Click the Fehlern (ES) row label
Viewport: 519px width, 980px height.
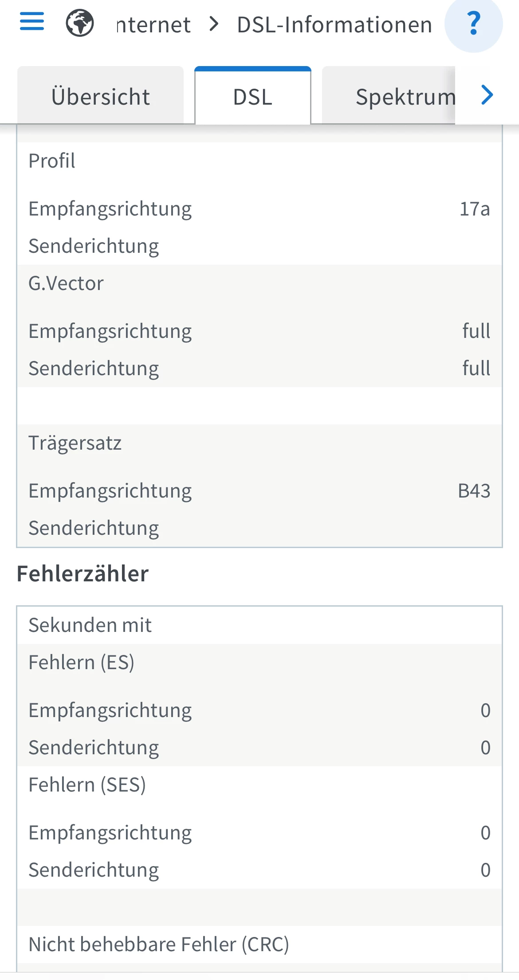(x=81, y=662)
